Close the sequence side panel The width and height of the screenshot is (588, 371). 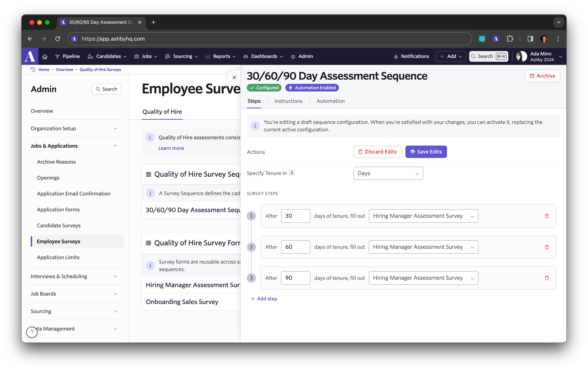point(234,78)
